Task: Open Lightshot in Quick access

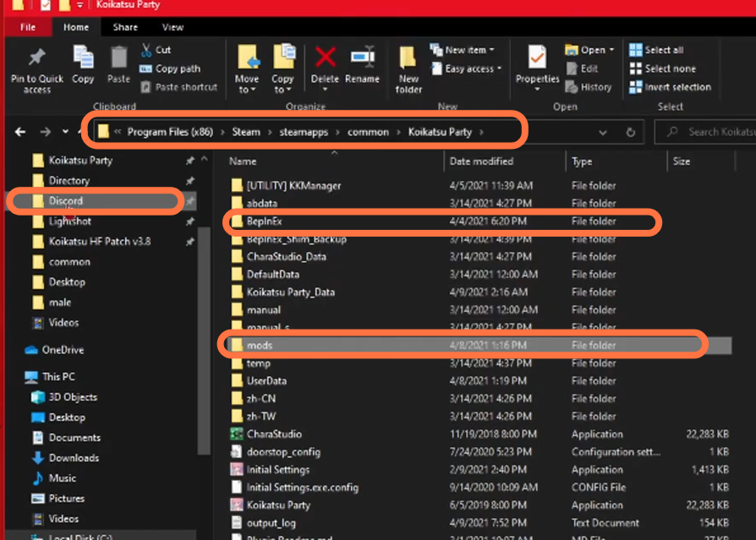Action: pos(70,221)
